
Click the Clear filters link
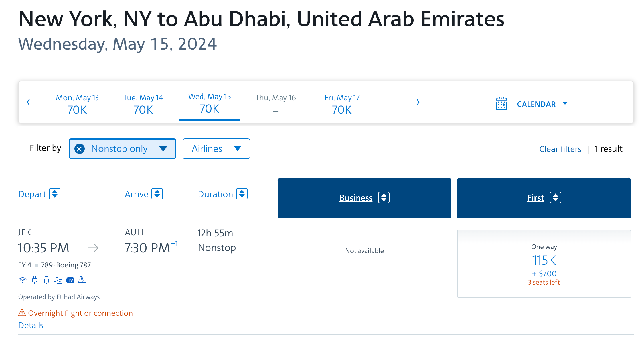pyautogui.click(x=560, y=149)
